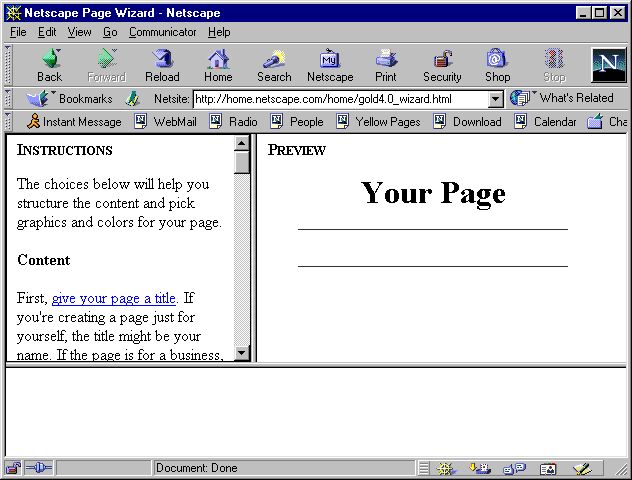
Task: Open the File menu
Action: pyautogui.click(x=18, y=32)
